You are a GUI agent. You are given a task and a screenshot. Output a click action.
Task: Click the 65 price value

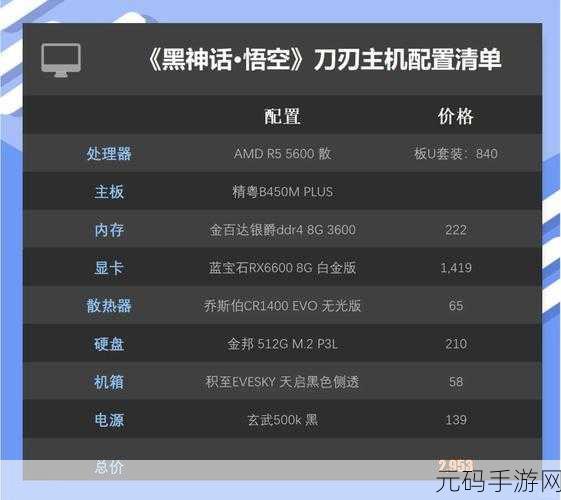[x=455, y=306]
